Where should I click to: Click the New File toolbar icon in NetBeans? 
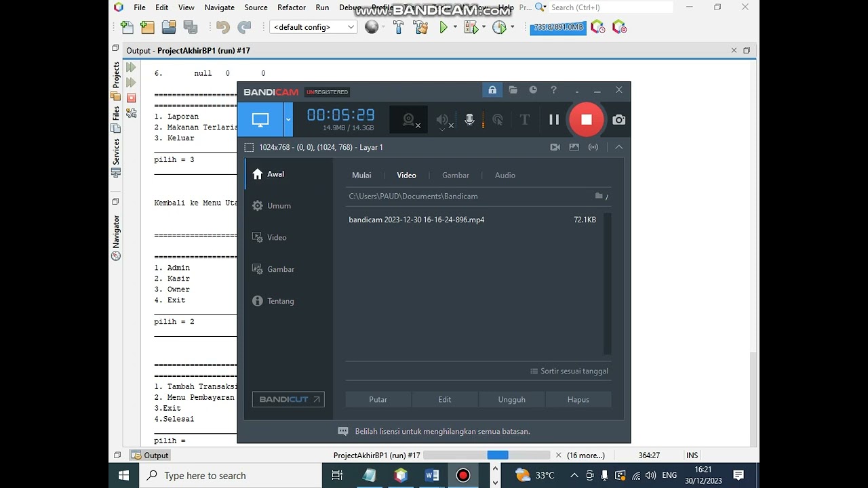[127, 27]
